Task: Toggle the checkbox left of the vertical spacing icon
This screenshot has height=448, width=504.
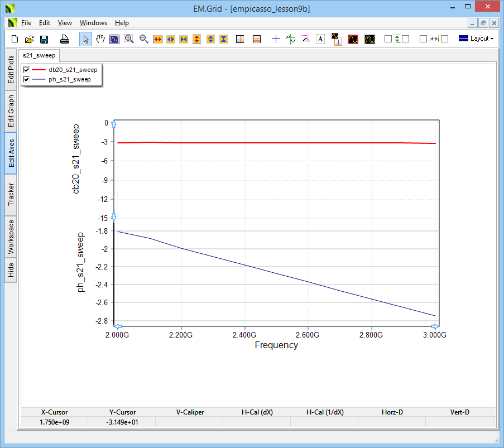Action: click(x=388, y=39)
